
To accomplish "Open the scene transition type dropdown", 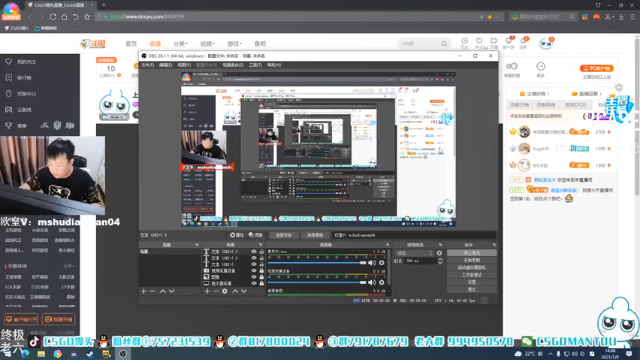I will (x=414, y=253).
